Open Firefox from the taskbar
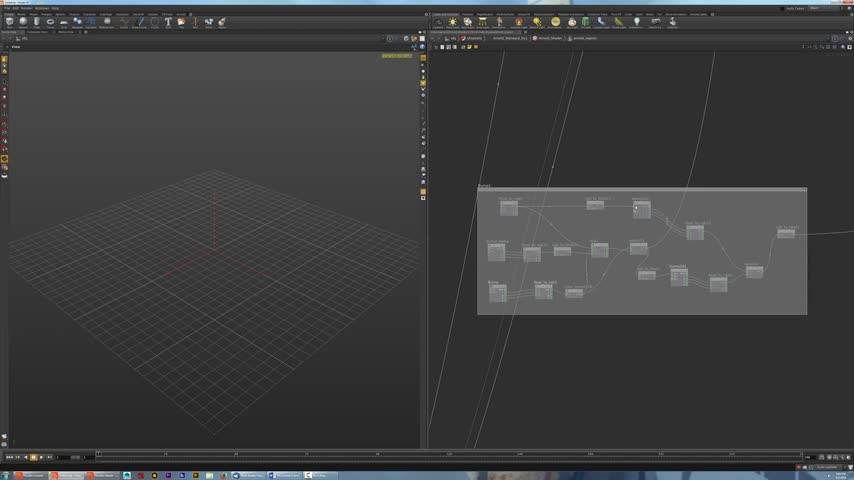 click(x=223, y=476)
